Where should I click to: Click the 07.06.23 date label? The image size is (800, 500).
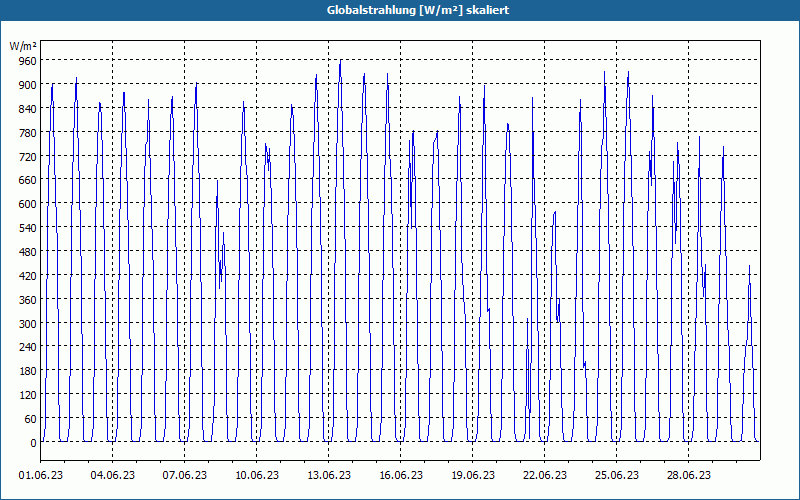(x=185, y=476)
